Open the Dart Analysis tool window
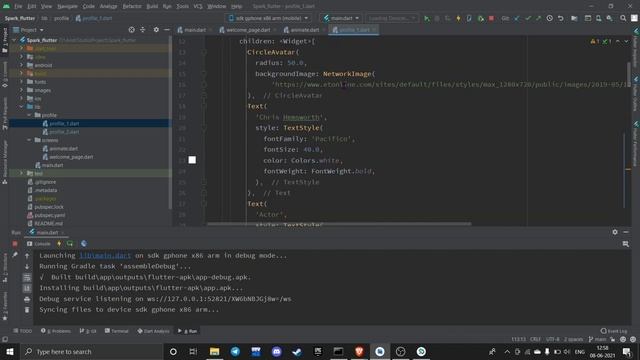The width and height of the screenshot is (640, 360). click(x=153, y=331)
